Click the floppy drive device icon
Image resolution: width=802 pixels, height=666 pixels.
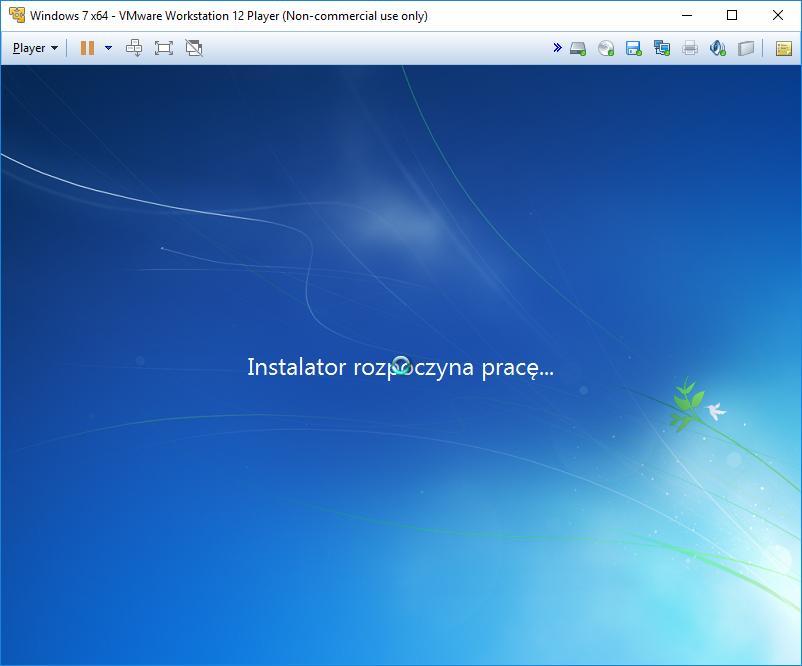coord(634,49)
